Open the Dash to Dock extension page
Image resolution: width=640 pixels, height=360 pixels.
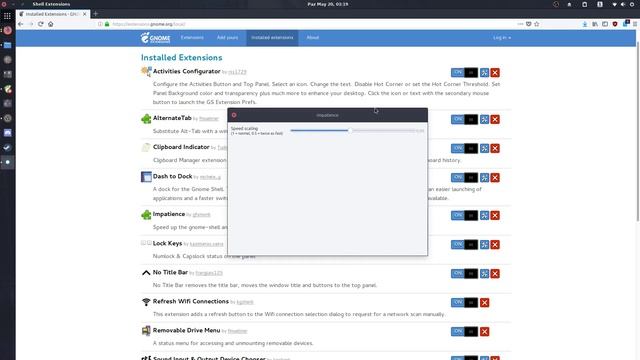(172, 176)
